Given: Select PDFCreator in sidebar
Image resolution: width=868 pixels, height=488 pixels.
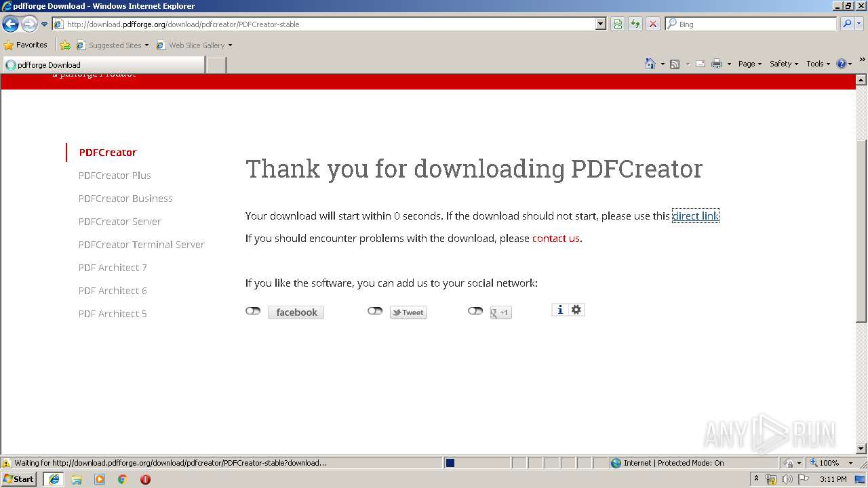Looking at the screenshot, I should (x=108, y=152).
